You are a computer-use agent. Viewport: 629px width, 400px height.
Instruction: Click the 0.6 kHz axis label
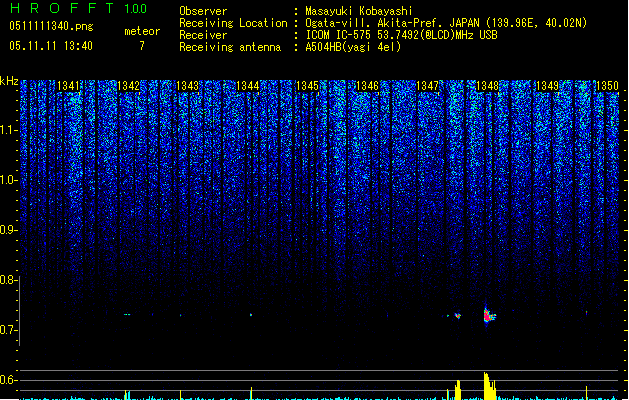(9, 380)
